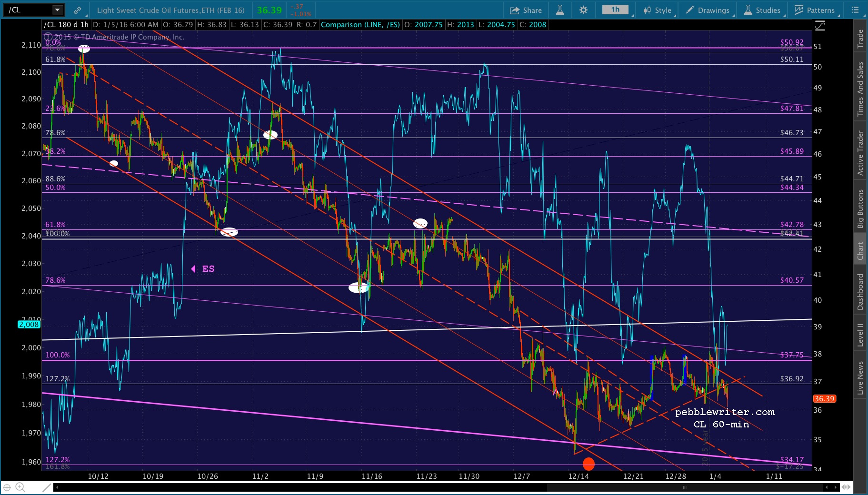Image resolution: width=868 pixels, height=495 pixels.
Task: Click the horizontal time scrollbar thumb
Action: click(x=685, y=487)
